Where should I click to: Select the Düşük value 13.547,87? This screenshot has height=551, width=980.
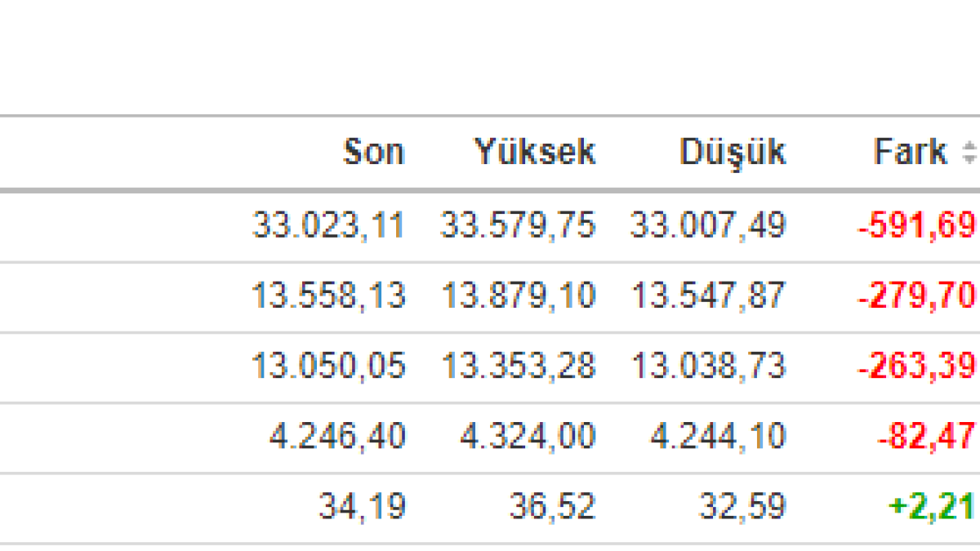(x=707, y=295)
